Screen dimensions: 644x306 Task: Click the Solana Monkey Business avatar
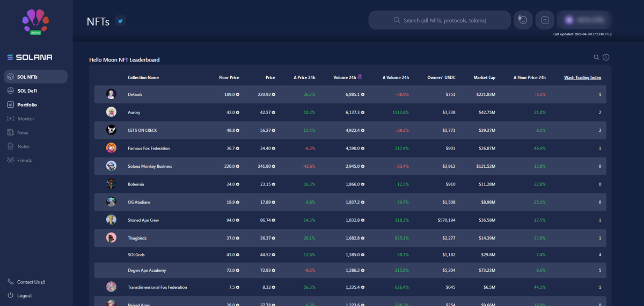click(x=111, y=166)
